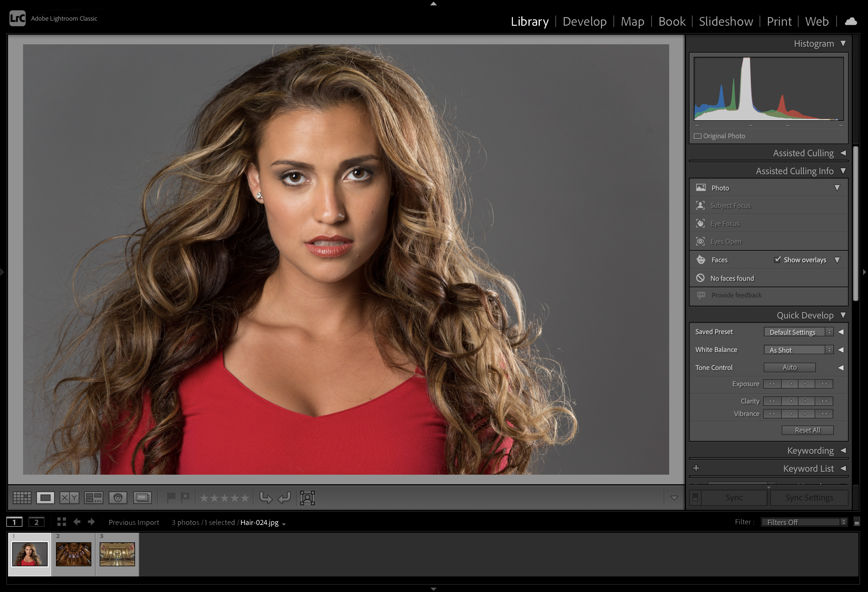Open People view face icon
Screen dimensions: 868x592
[118, 497]
